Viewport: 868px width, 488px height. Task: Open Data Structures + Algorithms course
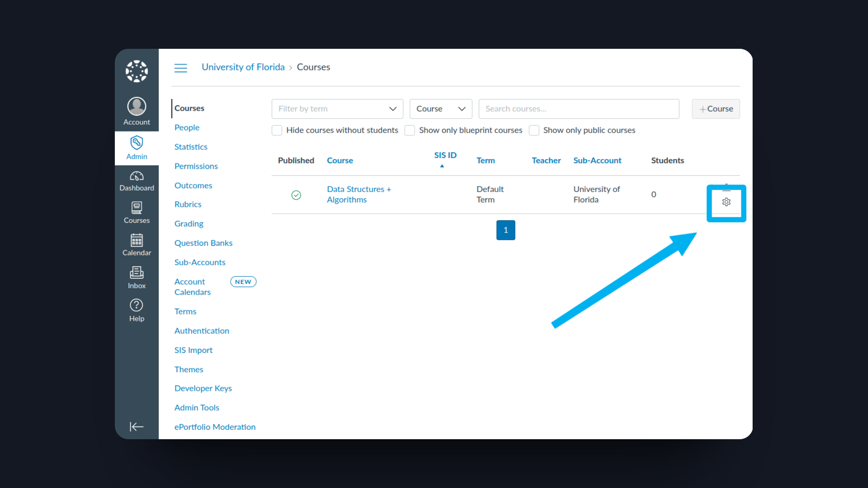[x=359, y=194]
